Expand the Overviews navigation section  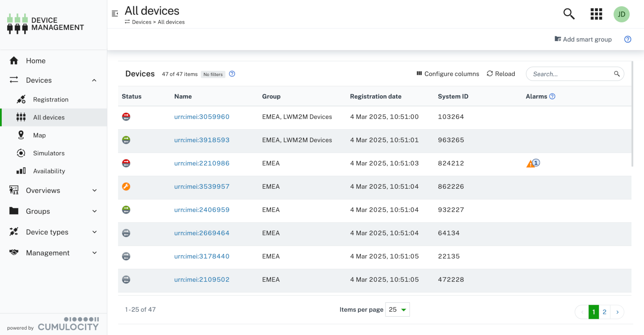tap(94, 191)
